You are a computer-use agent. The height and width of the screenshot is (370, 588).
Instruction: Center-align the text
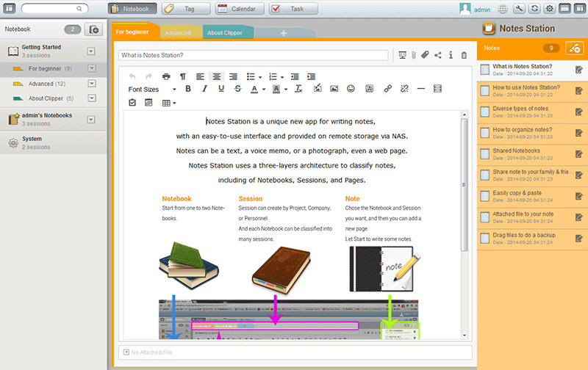216,76
